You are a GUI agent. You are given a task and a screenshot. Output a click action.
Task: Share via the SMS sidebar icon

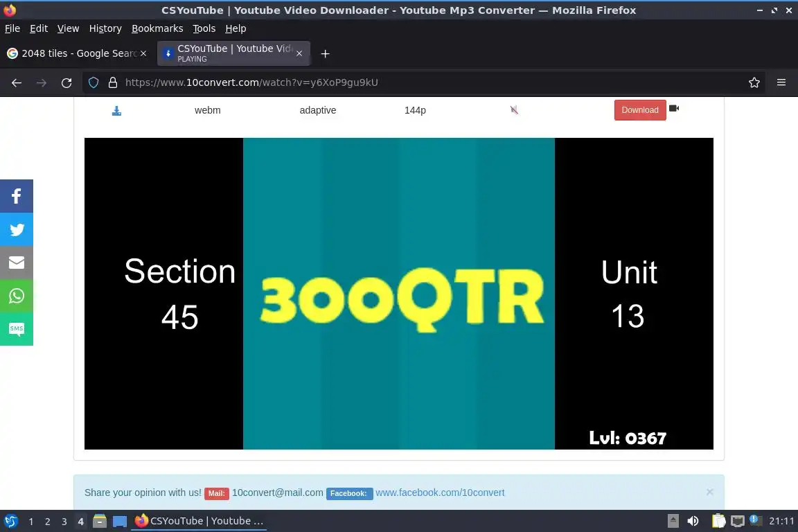[17, 329]
